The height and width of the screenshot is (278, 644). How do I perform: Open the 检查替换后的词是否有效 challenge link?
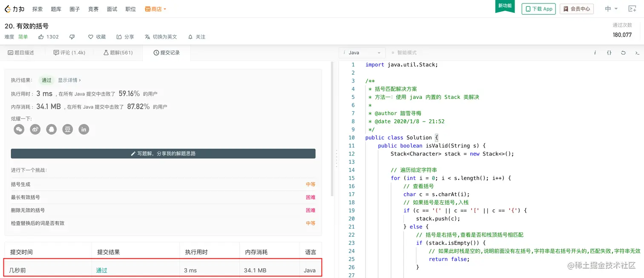38,223
